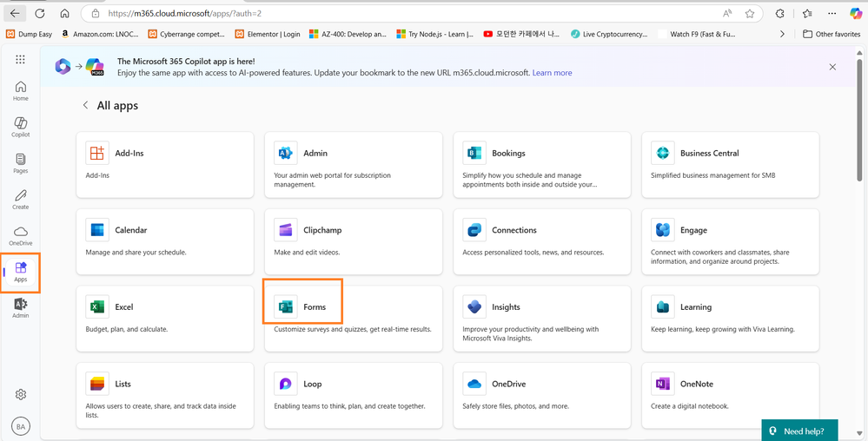The width and height of the screenshot is (868, 441).
Task: Select Apps in the left sidebar
Action: pyautogui.click(x=21, y=273)
